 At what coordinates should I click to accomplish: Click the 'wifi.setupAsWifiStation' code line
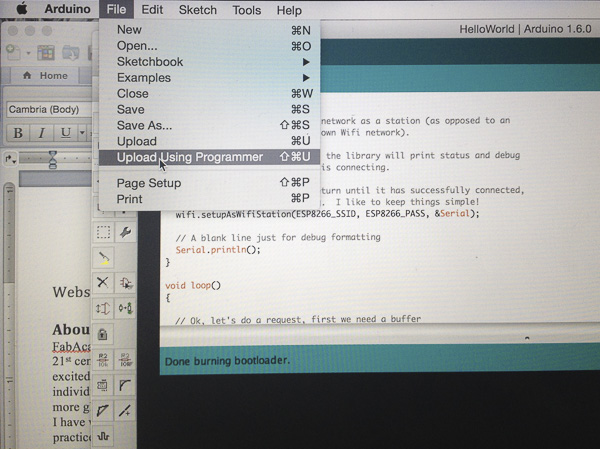(x=327, y=214)
